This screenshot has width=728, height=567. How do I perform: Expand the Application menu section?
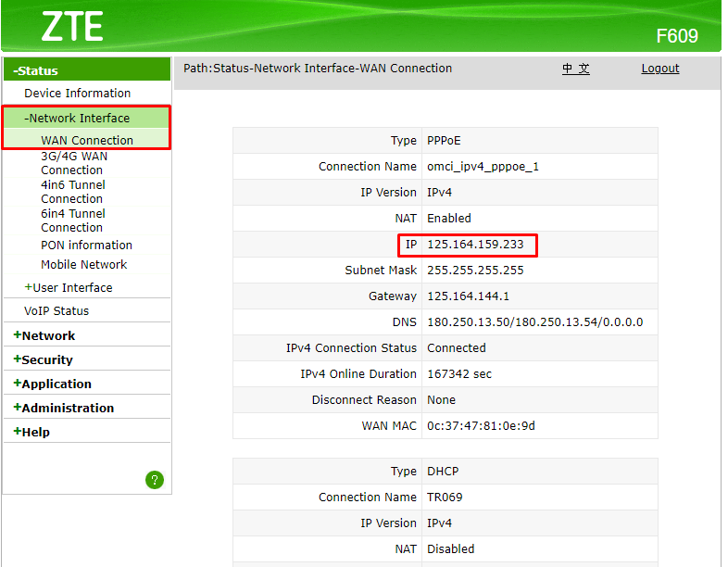coord(52,384)
